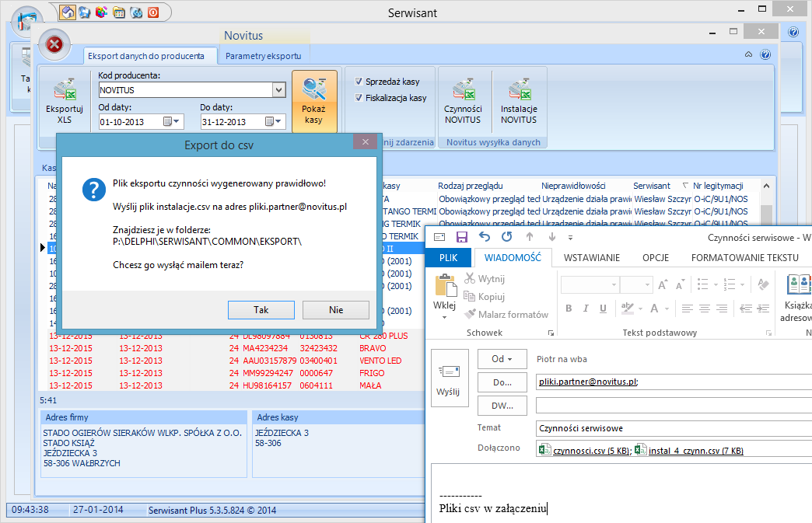The height and width of the screenshot is (523, 812).
Task: Open Czynności NOVITUS export
Action: tap(463, 101)
